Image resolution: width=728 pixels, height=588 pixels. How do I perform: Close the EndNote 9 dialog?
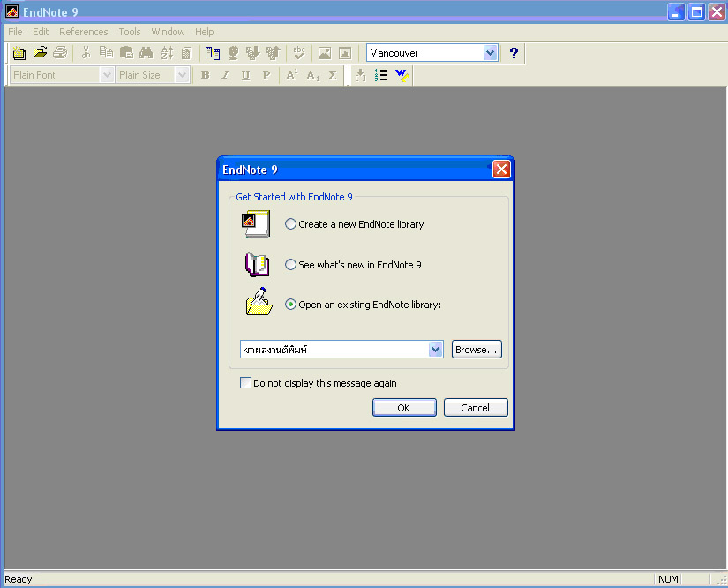pyautogui.click(x=501, y=169)
